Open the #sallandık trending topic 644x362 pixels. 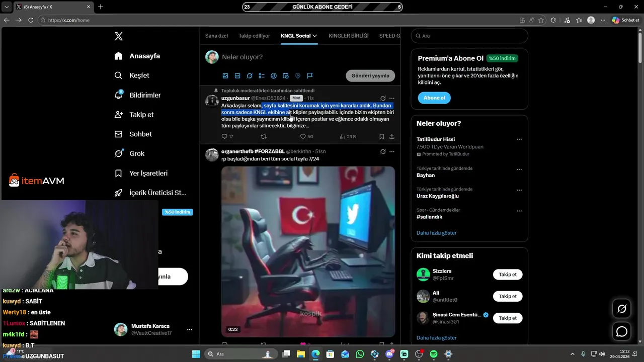429,217
